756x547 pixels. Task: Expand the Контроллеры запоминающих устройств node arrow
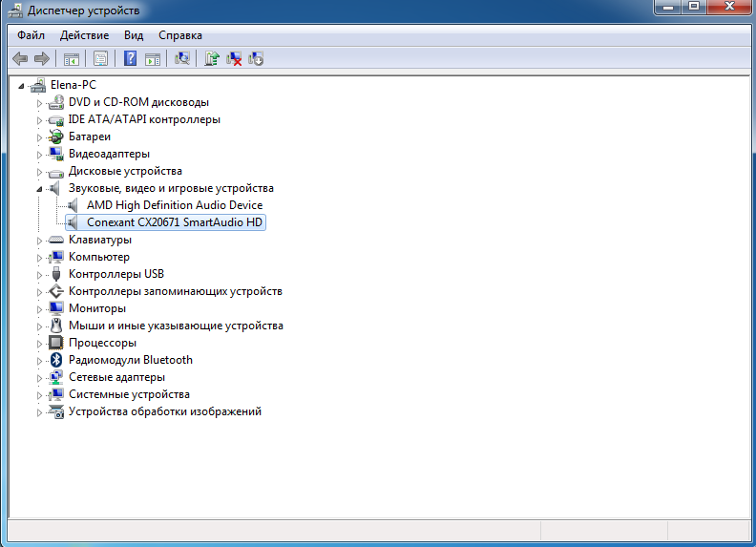[x=39, y=292]
